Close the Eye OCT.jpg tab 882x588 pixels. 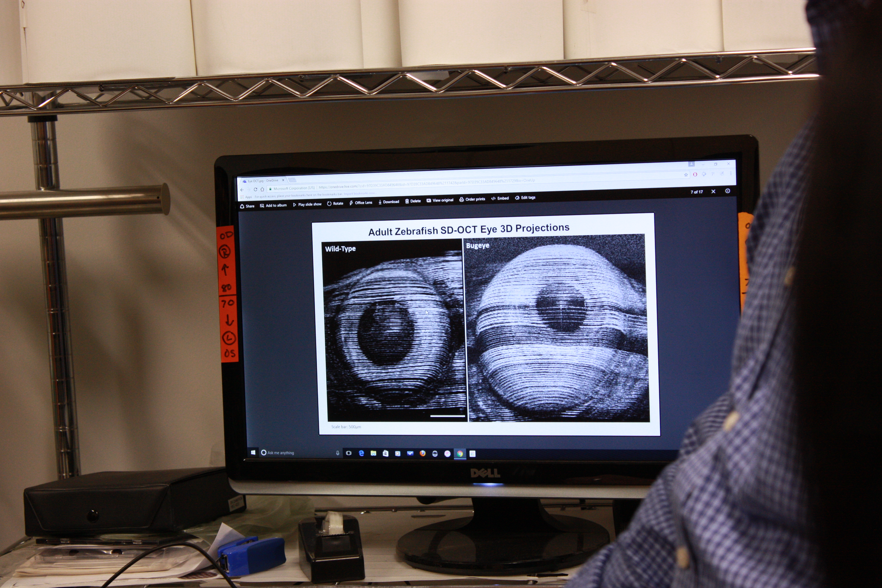(283, 180)
